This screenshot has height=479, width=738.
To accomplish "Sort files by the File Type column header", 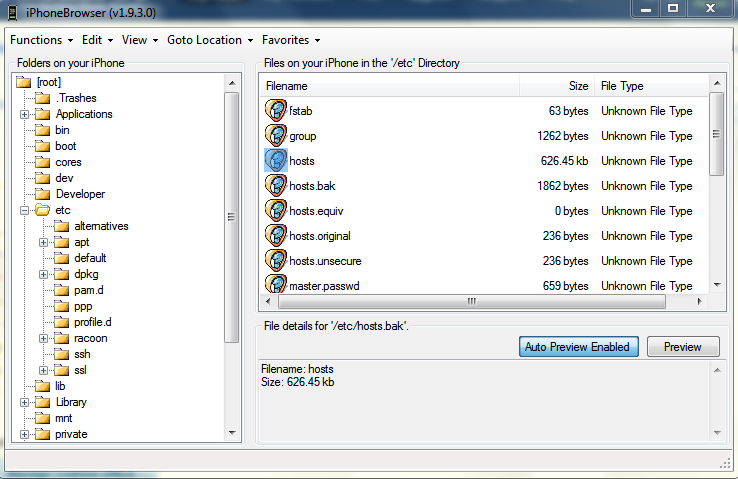I will point(651,86).
